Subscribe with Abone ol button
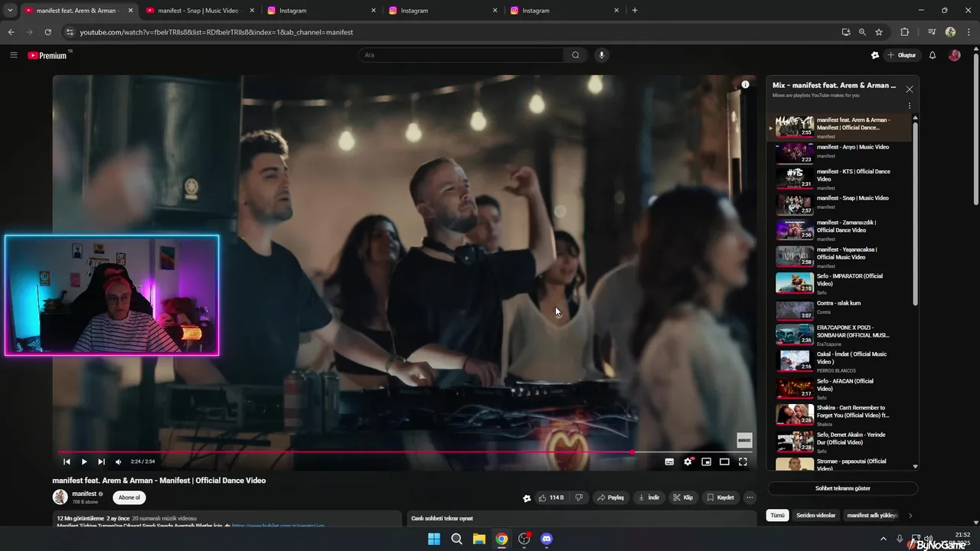Image resolution: width=980 pixels, height=551 pixels. coord(129,497)
